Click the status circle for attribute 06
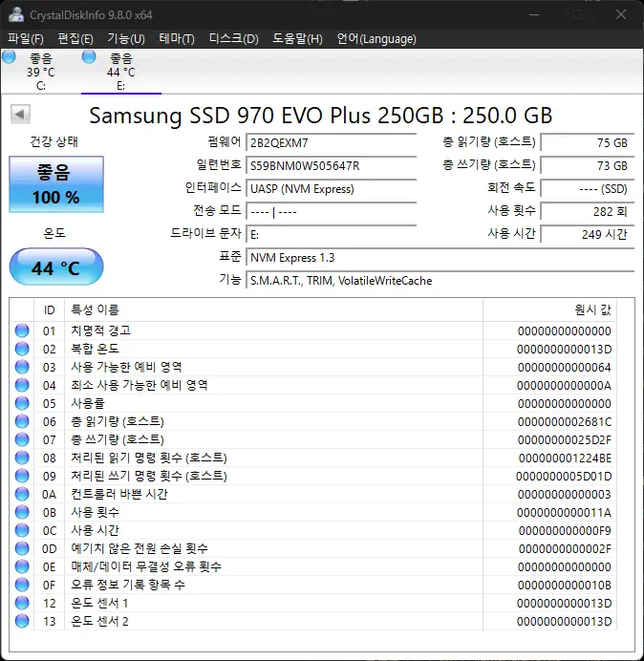Image resolution: width=644 pixels, height=661 pixels. pyautogui.click(x=22, y=421)
